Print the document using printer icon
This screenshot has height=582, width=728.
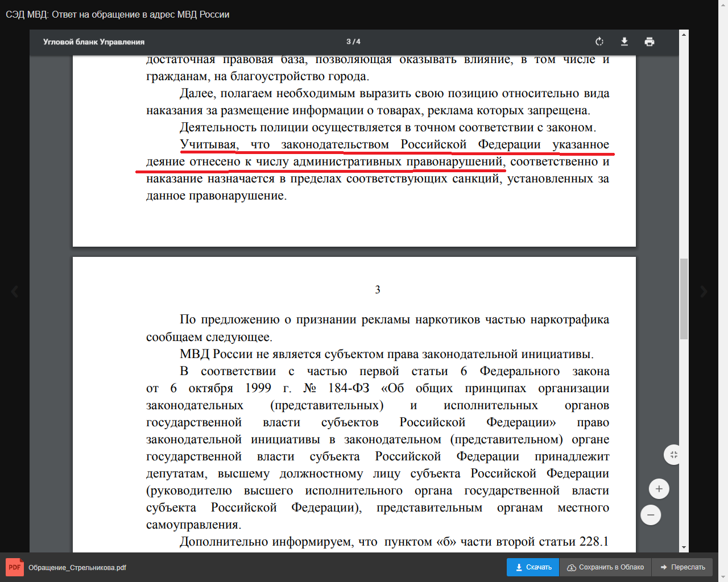pos(650,41)
